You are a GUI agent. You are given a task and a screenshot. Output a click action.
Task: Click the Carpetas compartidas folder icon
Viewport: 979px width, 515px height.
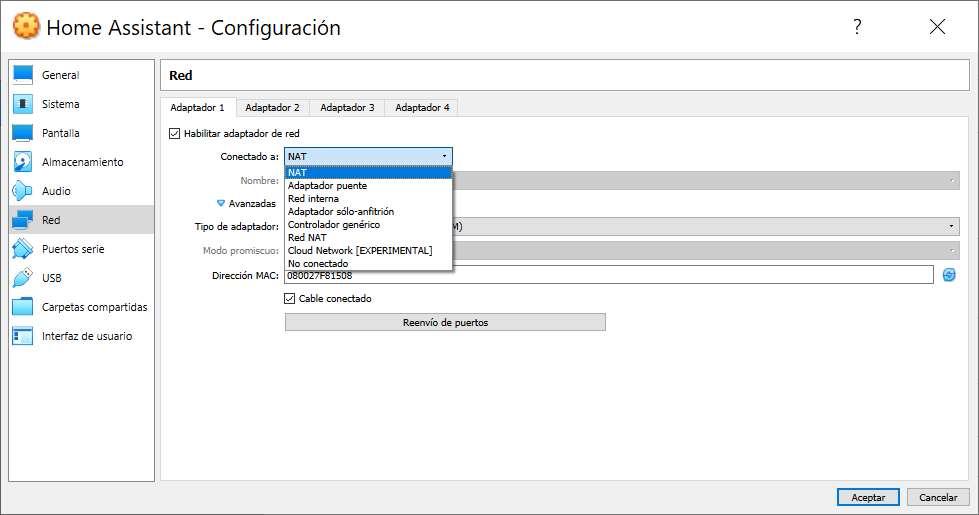(23, 307)
